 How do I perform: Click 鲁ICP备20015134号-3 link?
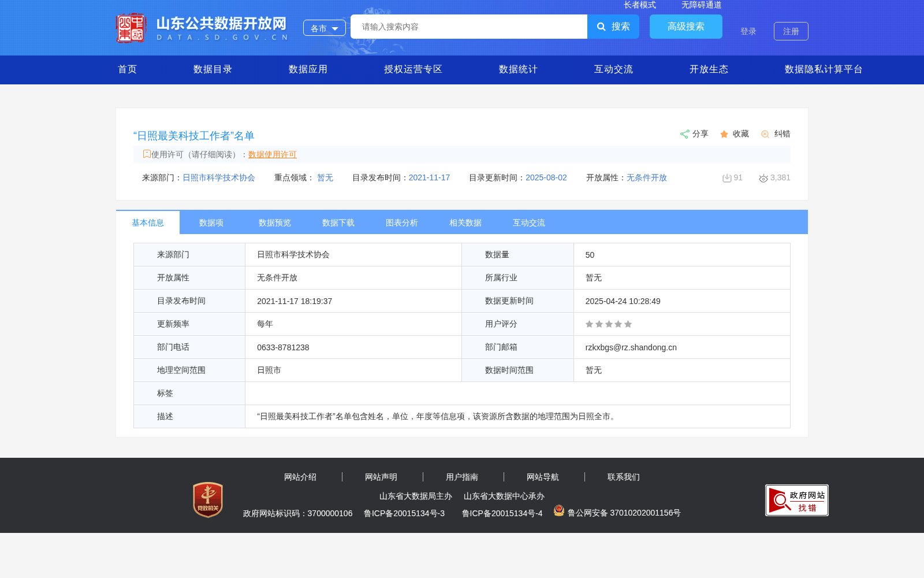(x=404, y=513)
